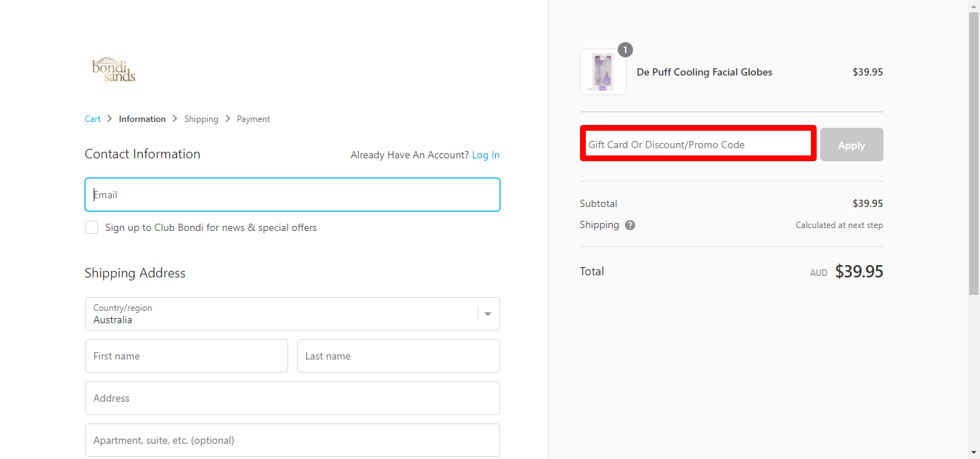Select the Shipping breadcrumb step
The width and height of the screenshot is (980, 459).
point(201,119)
